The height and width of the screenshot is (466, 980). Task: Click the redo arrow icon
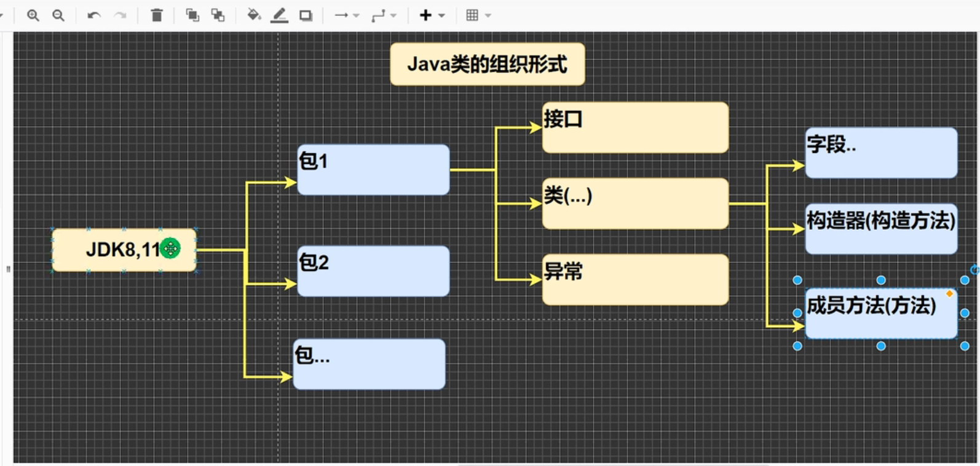pyautogui.click(x=121, y=15)
